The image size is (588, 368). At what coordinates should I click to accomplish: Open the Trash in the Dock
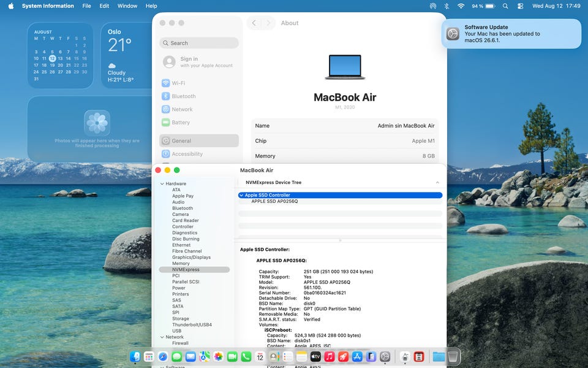[453, 356]
